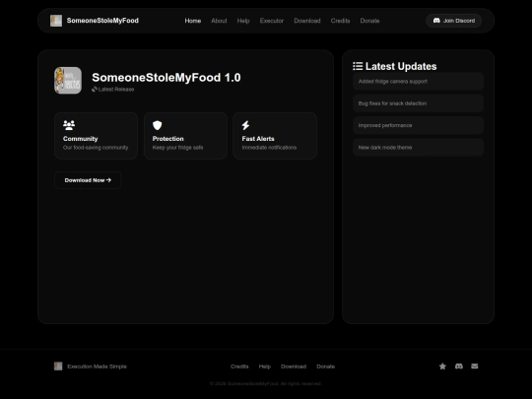Click the SomeoneStoleMyFood navbar logo image
Viewport: 532px width, 399px height.
[x=56, y=21]
